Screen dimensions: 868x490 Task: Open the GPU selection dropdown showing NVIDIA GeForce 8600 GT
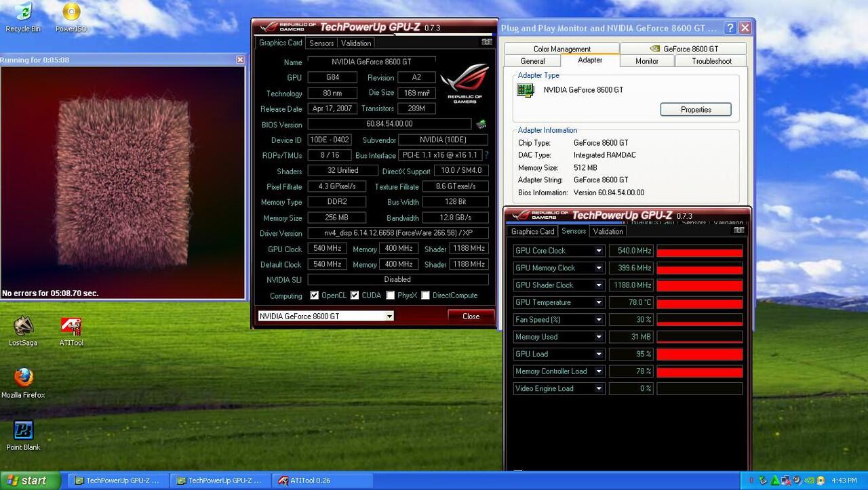(x=325, y=316)
